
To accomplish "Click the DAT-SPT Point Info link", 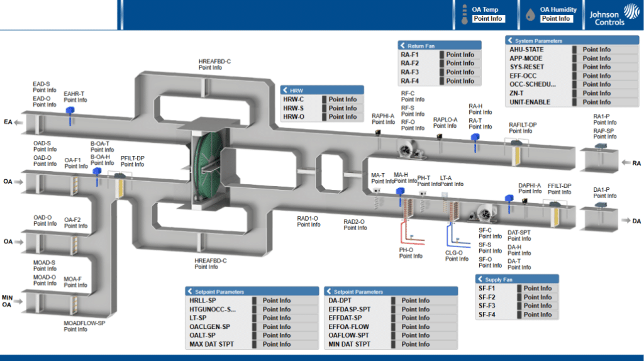I will pyautogui.click(x=519, y=238).
